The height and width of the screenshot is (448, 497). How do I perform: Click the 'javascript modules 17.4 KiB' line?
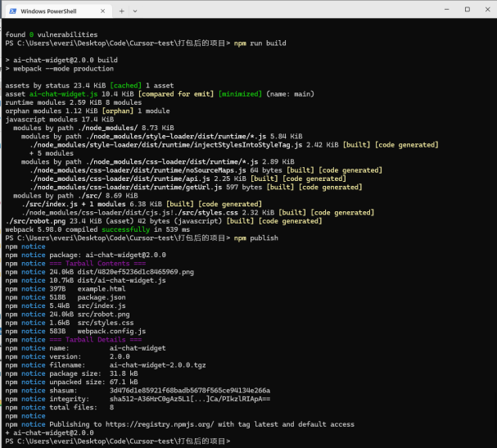[60, 120]
